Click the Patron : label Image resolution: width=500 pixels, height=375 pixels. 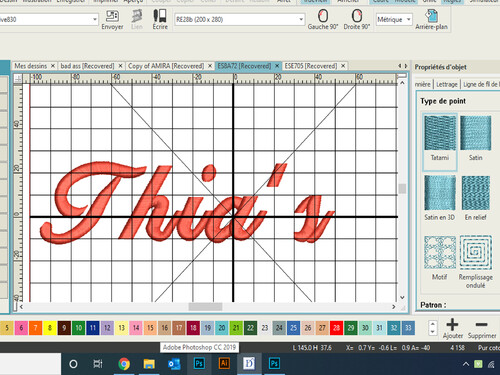pyautogui.click(x=433, y=305)
